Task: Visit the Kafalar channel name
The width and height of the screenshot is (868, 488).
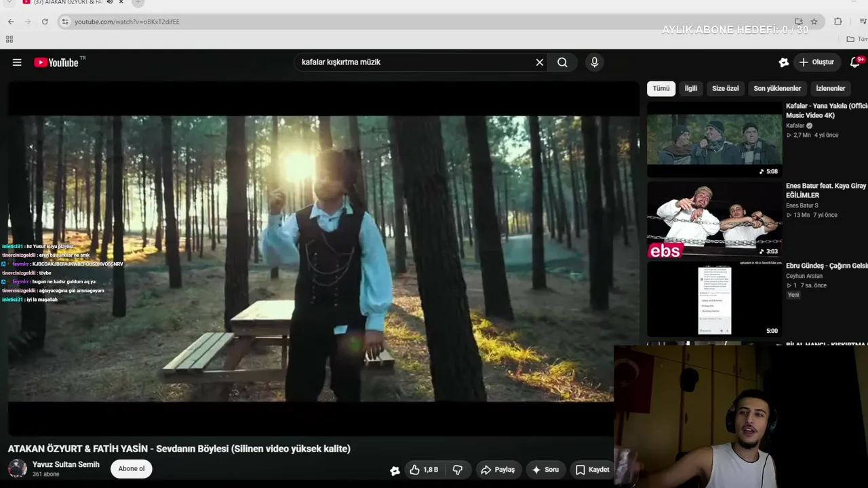Action: point(795,125)
